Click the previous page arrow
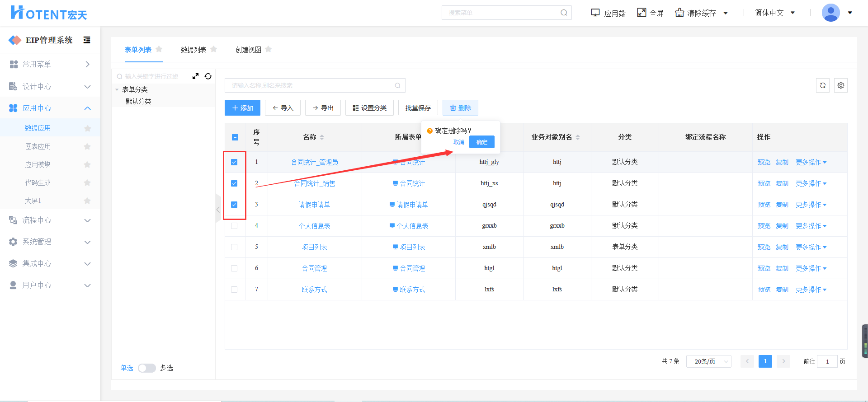 click(x=747, y=361)
